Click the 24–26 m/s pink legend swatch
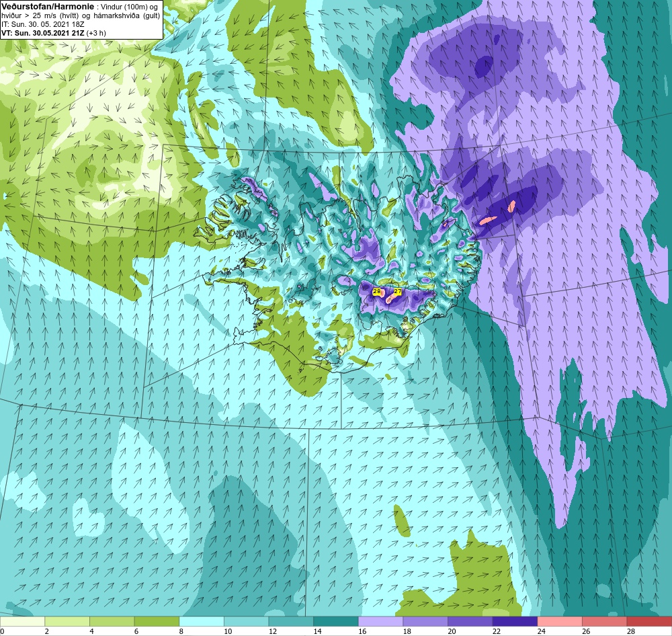 [560, 621]
